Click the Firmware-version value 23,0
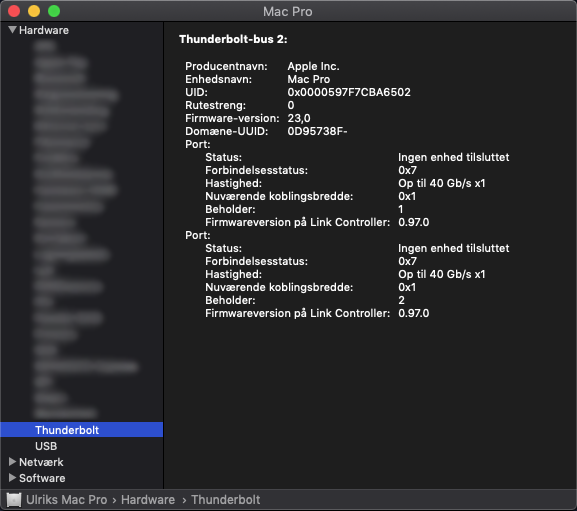This screenshot has height=511, width=577. (x=299, y=118)
